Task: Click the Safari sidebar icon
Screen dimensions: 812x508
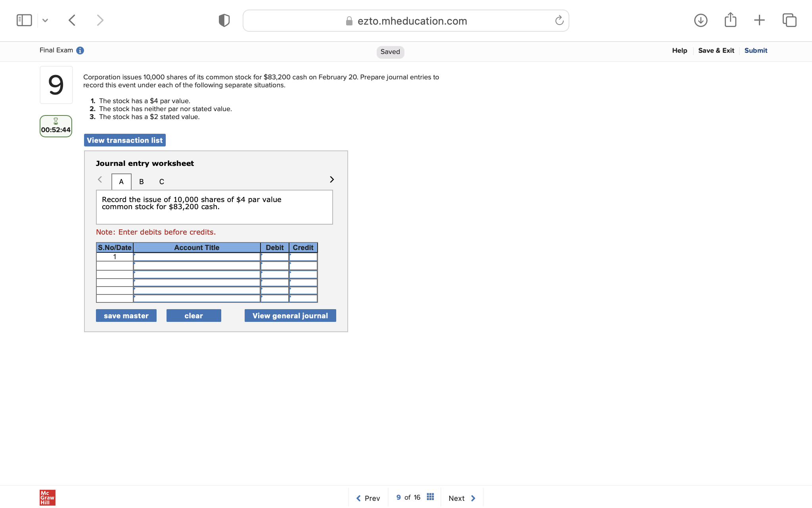Action: point(24,20)
